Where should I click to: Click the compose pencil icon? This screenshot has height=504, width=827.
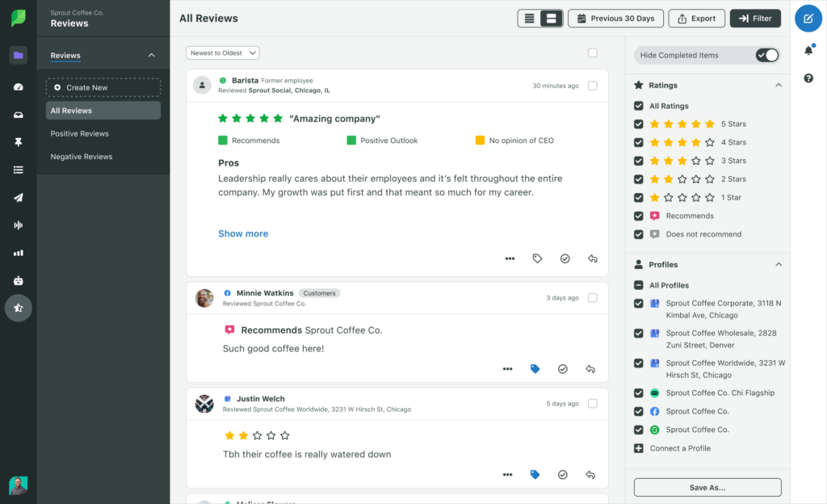click(x=808, y=19)
